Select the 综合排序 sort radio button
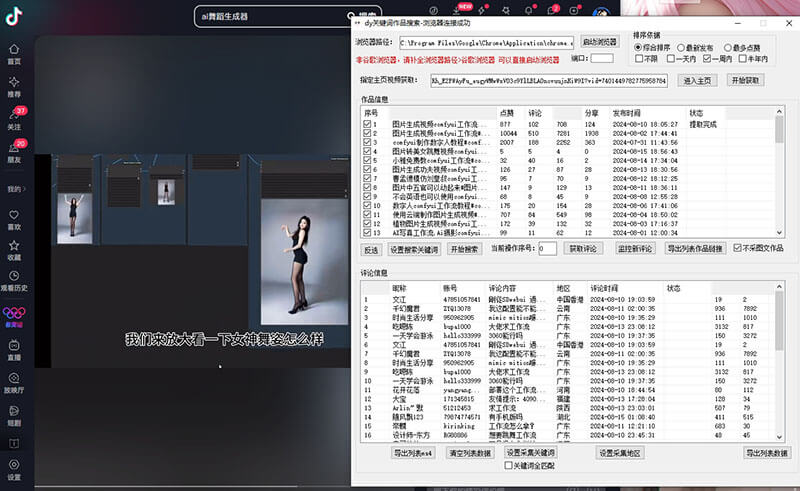 [638, 47]
